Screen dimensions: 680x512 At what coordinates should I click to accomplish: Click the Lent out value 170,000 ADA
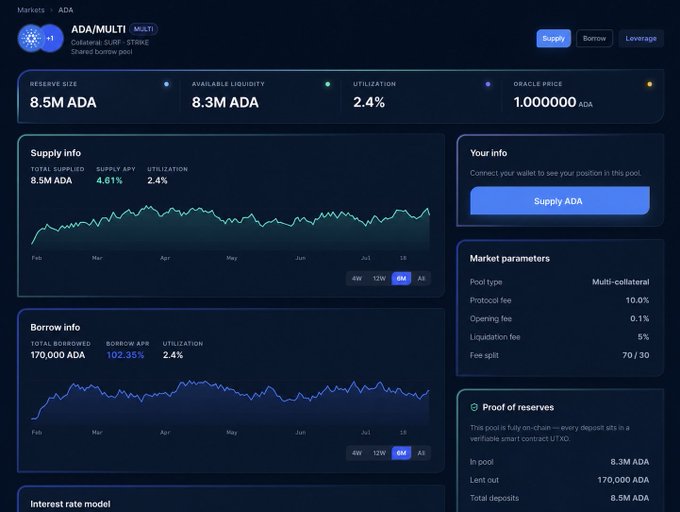(x=623, y=480)
